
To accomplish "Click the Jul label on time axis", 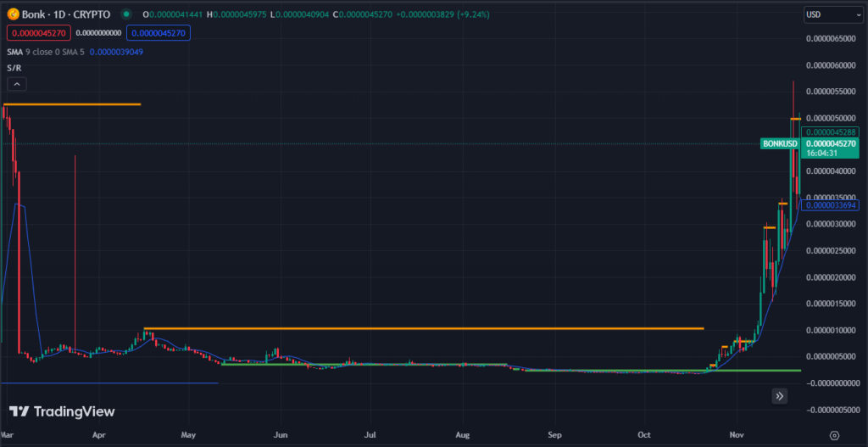I will click(371, 435).
